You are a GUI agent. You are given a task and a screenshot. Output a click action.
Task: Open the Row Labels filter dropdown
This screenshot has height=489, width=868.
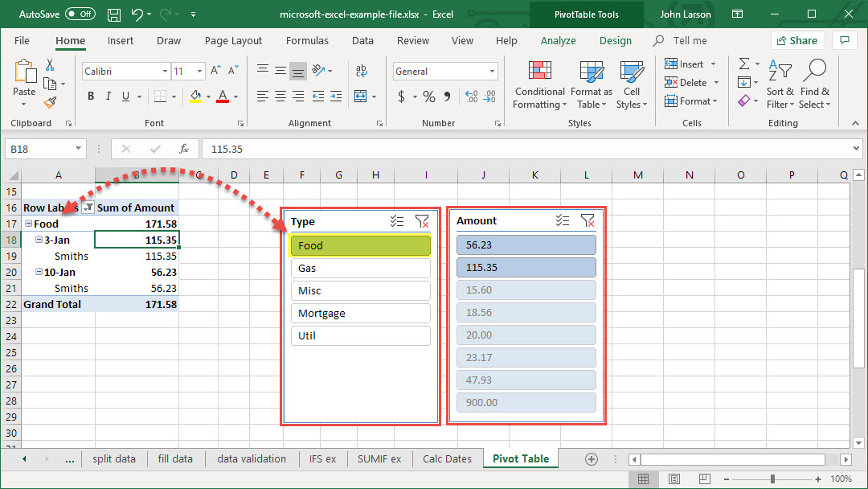click(x=88, y=208)
